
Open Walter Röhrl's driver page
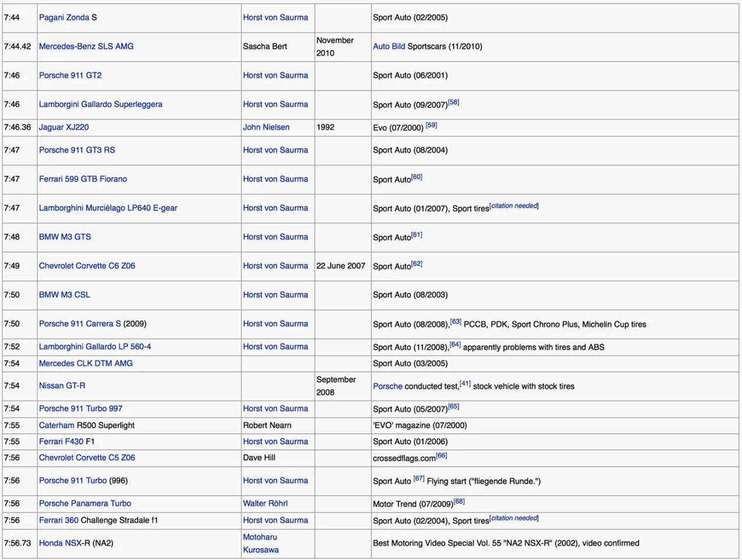[x=265, y=503]
